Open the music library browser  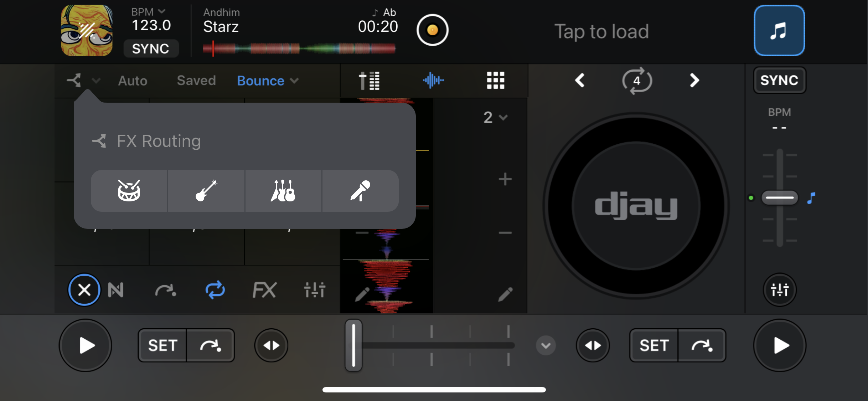(779, 31)
